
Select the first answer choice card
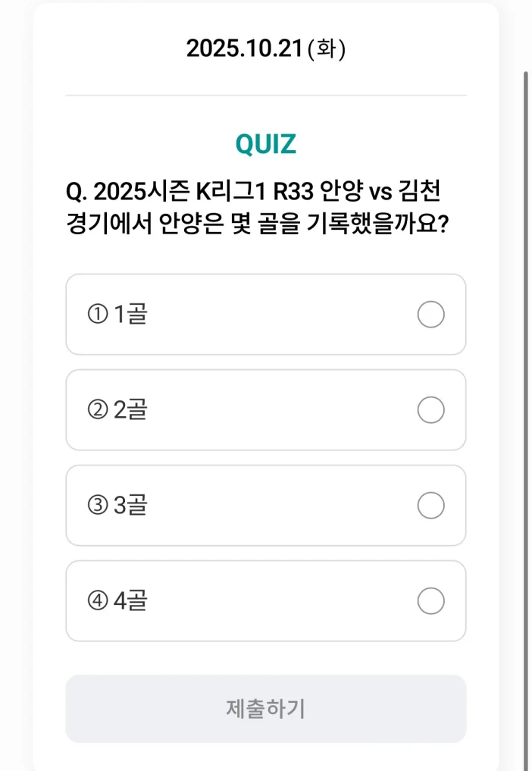pyautogui.click(x=265, y=315)
